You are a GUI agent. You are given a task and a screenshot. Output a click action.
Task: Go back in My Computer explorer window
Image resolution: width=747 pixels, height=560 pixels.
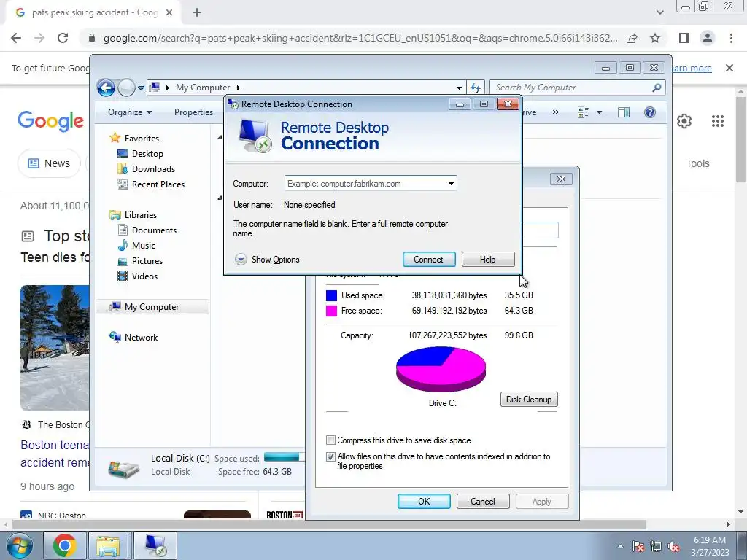106,87
